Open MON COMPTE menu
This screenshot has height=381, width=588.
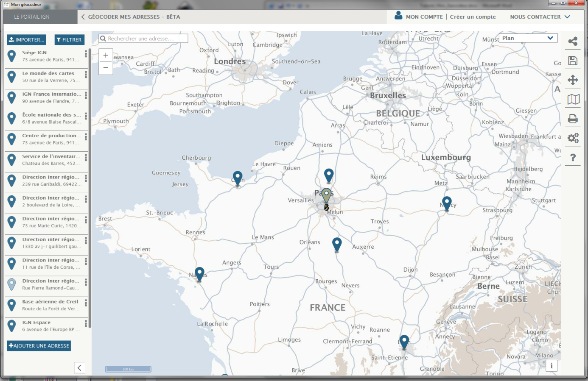[424, 17]
